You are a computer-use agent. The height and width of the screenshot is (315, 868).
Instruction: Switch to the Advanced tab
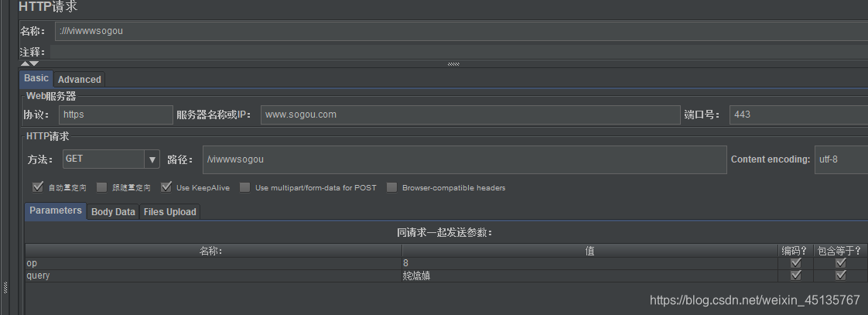[79, 79]
